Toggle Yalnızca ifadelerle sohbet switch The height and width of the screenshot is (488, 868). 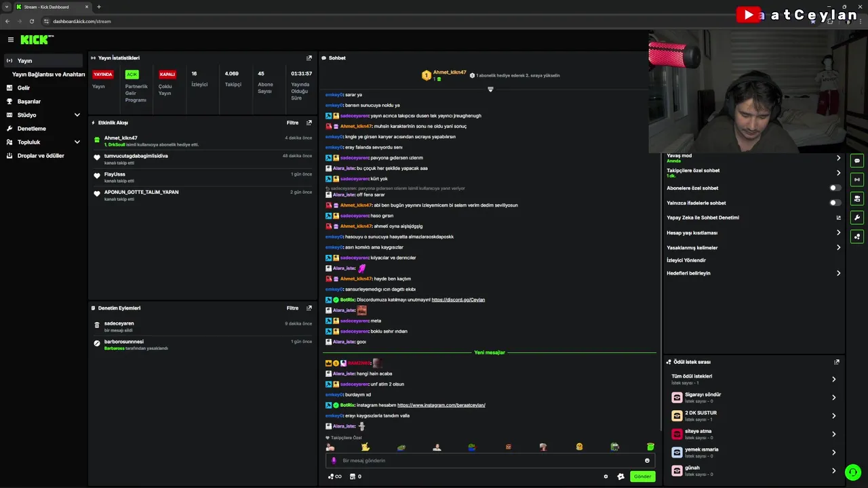pyautogui.click(x=835, y=203)
